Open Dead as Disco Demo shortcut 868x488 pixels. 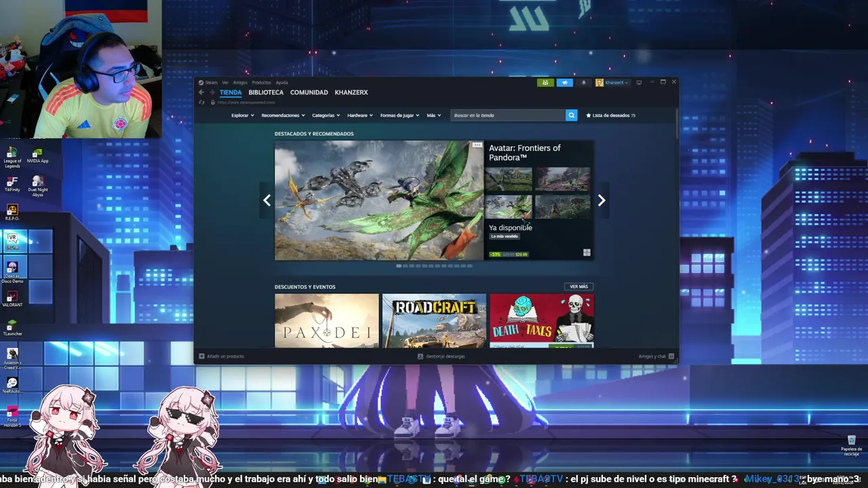point(12,272)
